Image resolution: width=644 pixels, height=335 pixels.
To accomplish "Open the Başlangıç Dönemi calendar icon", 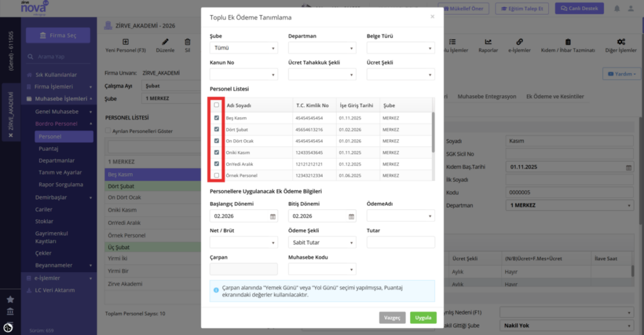I will coord(273,217).
